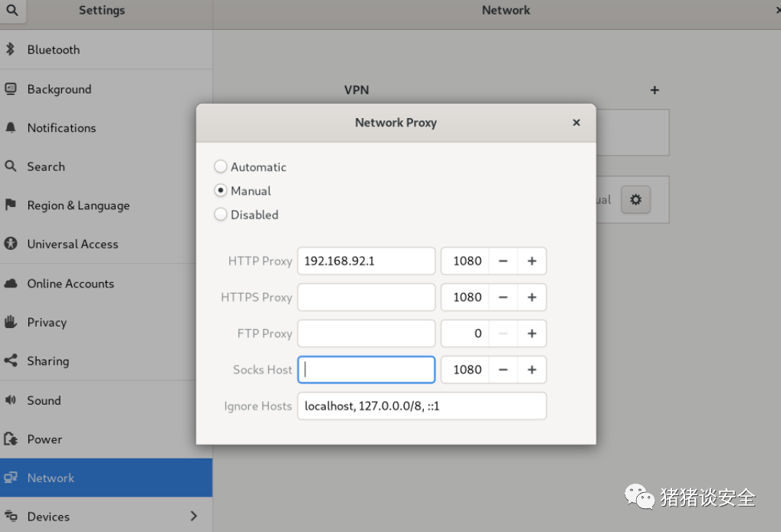Increase the FTP Proxy port value
This screenshot has width=781, height=532.
532,333
